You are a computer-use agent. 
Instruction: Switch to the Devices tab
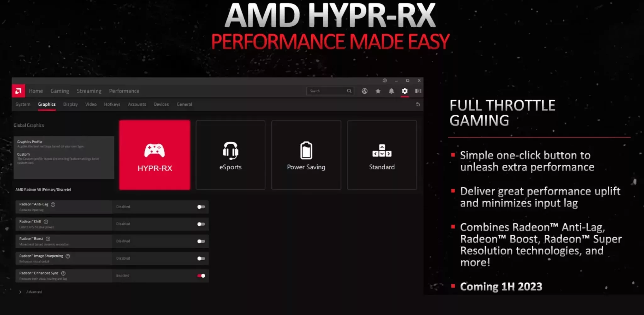tap(161, 104)
